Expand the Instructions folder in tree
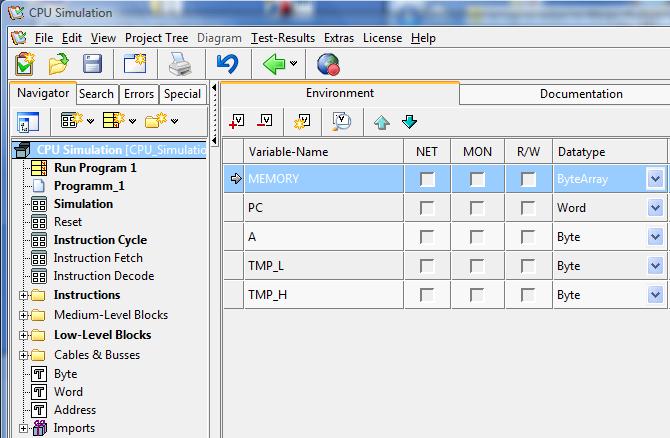670x438 pixels. point(23,295)
